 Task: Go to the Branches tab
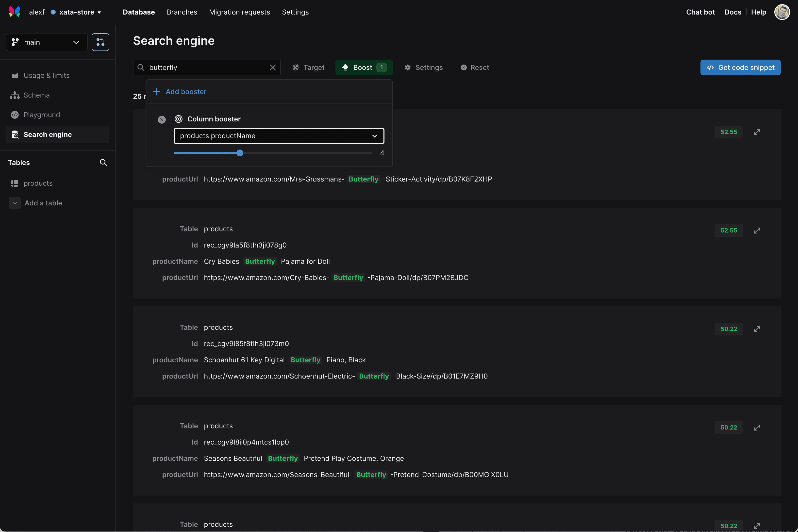tap(182, 12)
